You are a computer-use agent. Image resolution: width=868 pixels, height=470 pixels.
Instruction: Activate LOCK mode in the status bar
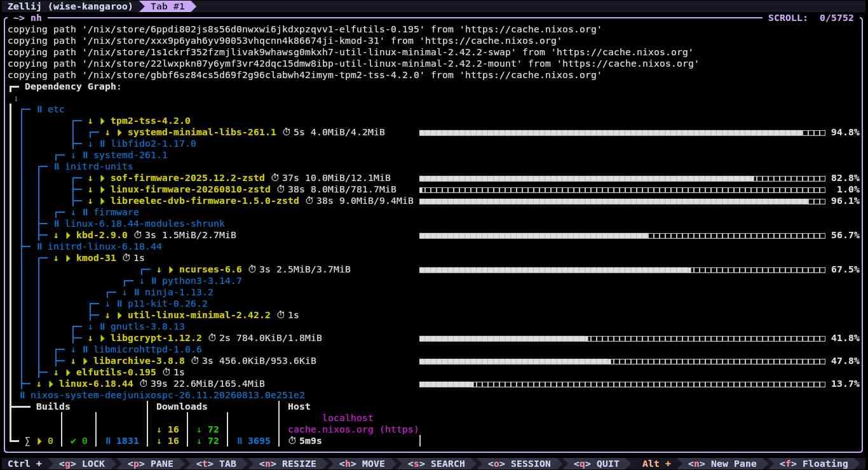click(81, 464)
